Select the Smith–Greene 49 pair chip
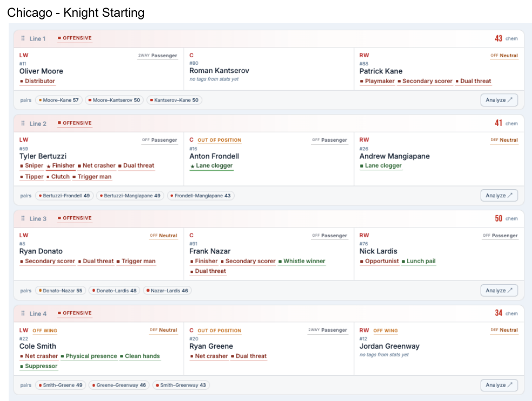This screenshot has height=401, width=532. [61, 385]
